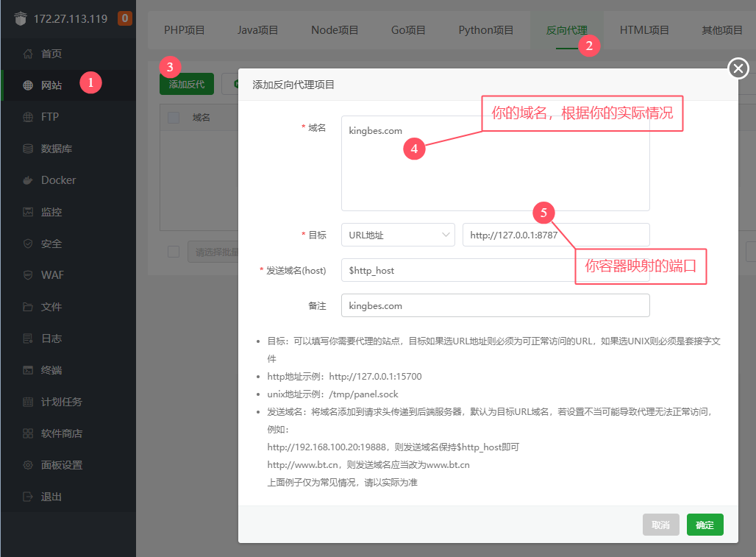This screenshot has width=756, height=557.
Task: Toggle the checkbox beside 请选择批量 dropdown
Action: tap(174, 251)
